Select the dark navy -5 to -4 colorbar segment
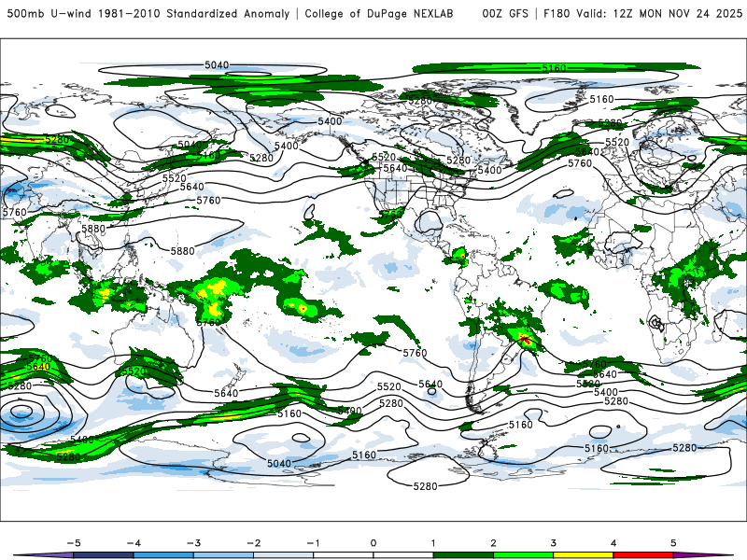Screen dimensions: 747x560 coord(104,555)
